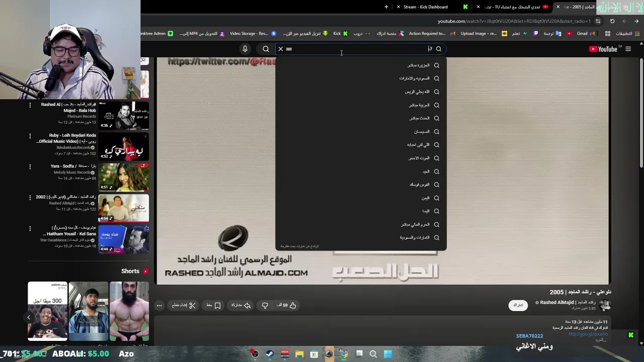The width and height of the screenshot is (644, 362).
Task: Open the 300 ميقا اجل short
Action: tap(47, 311)
